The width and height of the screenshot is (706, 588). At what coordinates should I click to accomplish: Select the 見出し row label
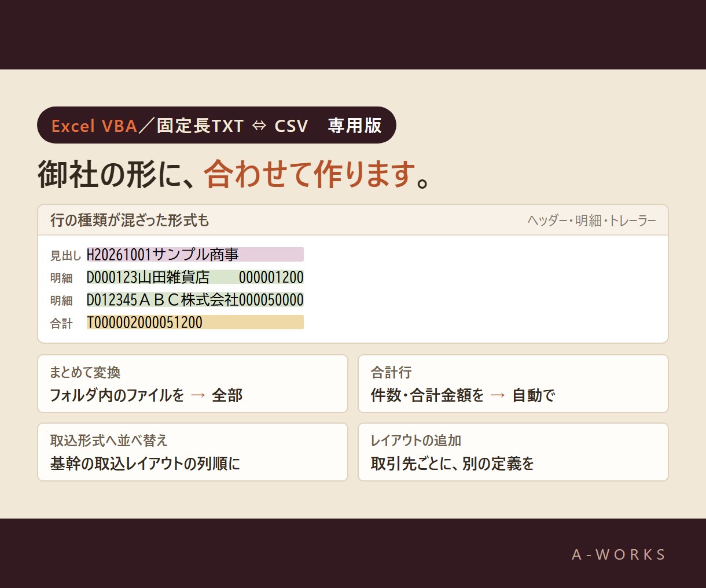click(65, 255)
